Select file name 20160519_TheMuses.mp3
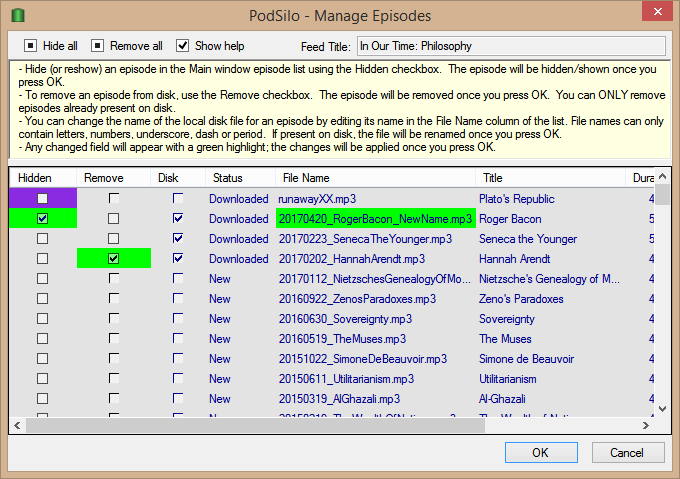The image size is (680, 479). point(342,339)
